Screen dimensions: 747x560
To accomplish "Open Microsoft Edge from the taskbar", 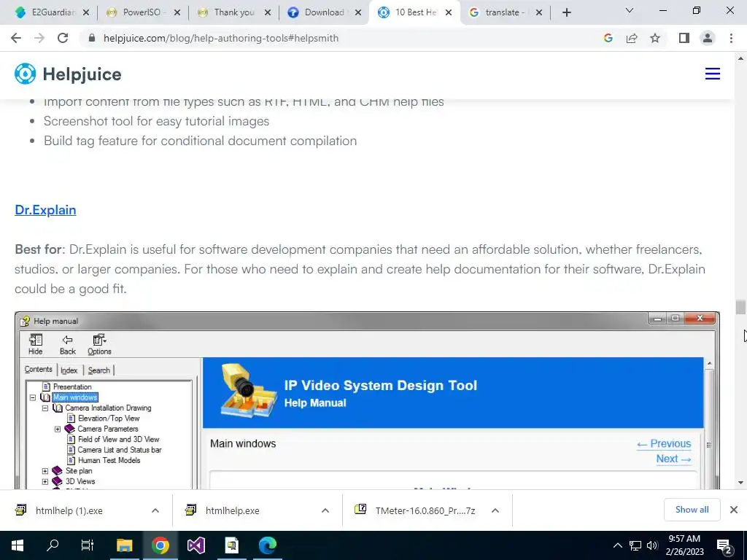I will (x=268, y=545).
